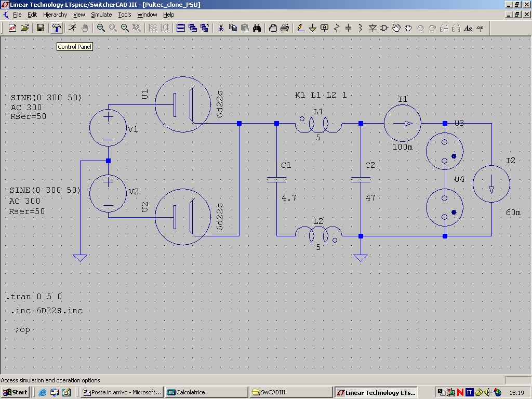Image resolution: width=532 pixels, height=399 pixels.
Task: Open the Tools menu
Action: pyautogui.click(x=125, y=15)
